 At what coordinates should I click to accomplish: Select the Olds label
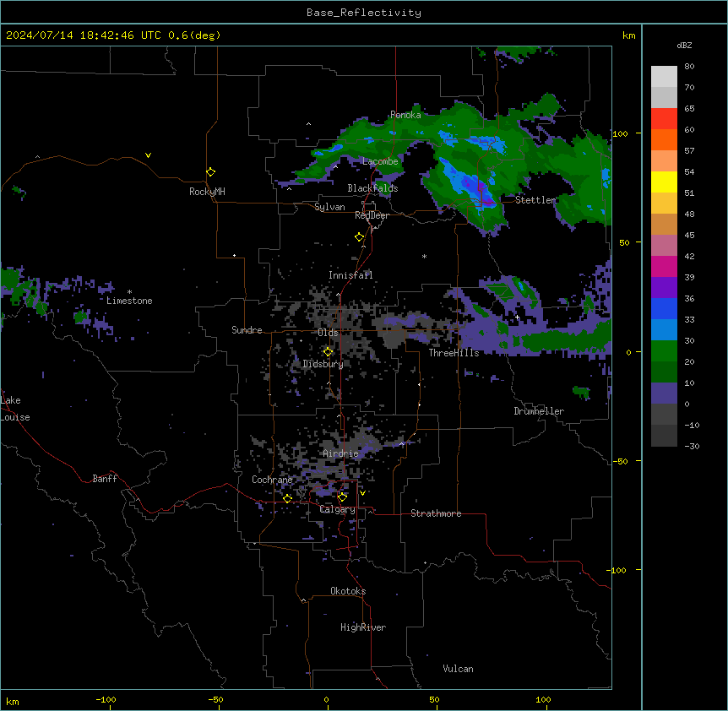328,333
